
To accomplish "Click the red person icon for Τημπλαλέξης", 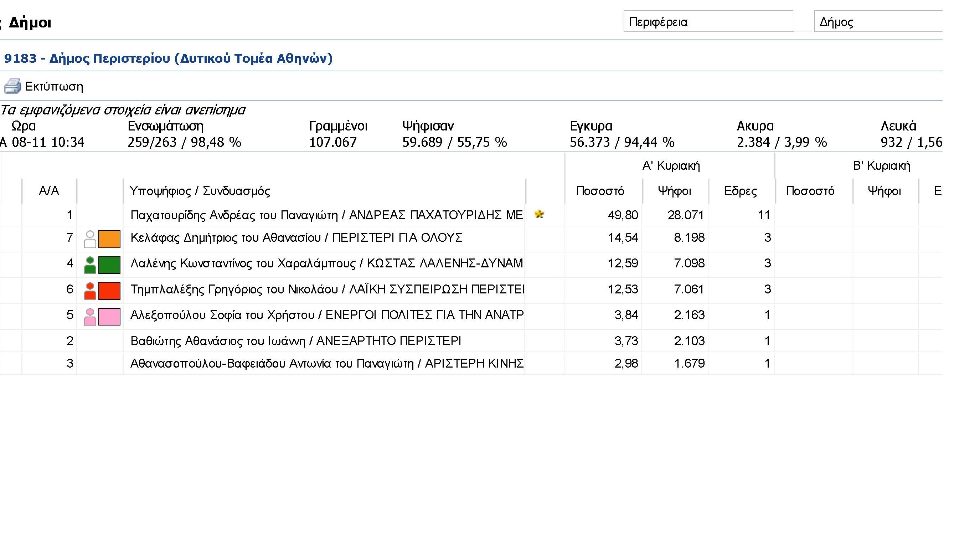I will 90,291.
